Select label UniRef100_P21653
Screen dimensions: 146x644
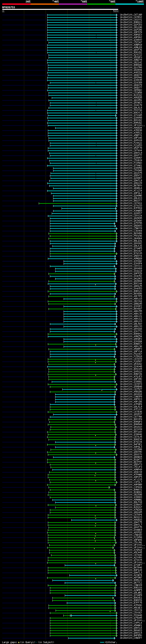tap(131, 145)
